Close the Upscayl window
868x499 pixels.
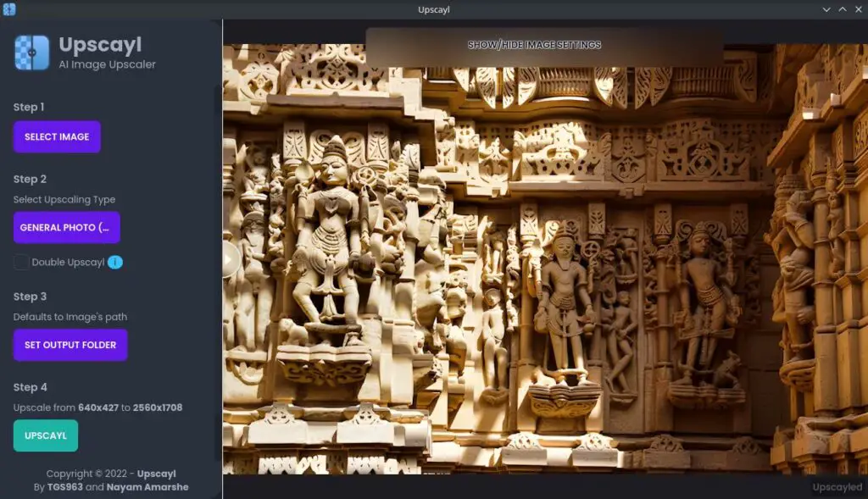[x=858, y=9]
